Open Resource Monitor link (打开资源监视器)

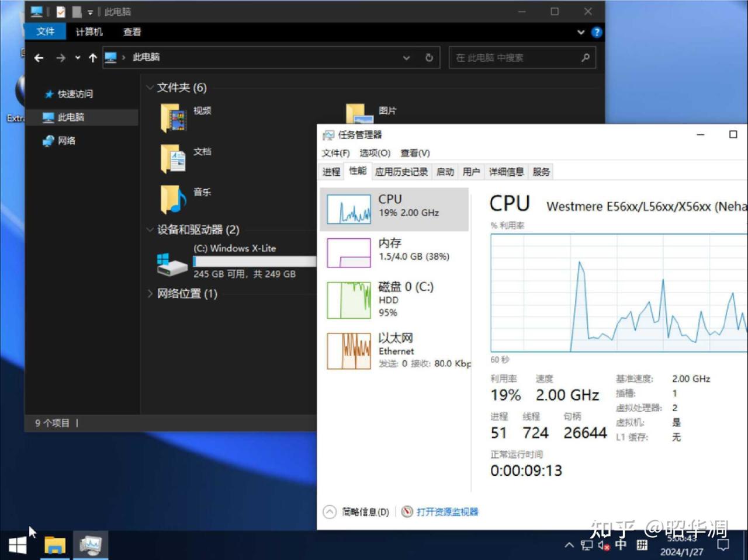(447, 512)
